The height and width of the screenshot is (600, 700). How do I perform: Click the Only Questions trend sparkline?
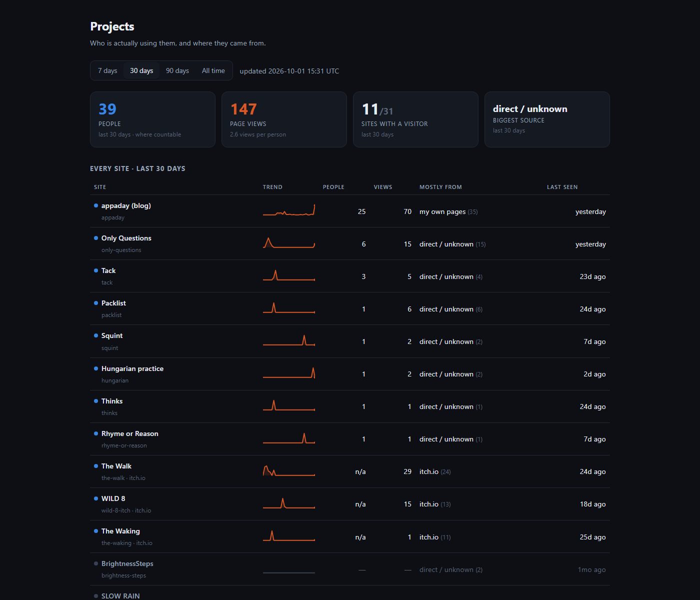point(289,242)
